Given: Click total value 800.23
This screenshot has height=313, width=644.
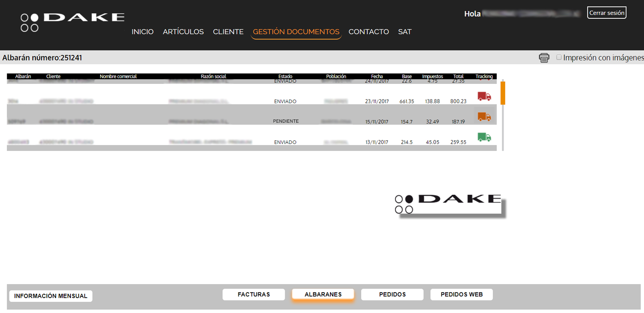Looking at the screenshot, I should (458, 101).
